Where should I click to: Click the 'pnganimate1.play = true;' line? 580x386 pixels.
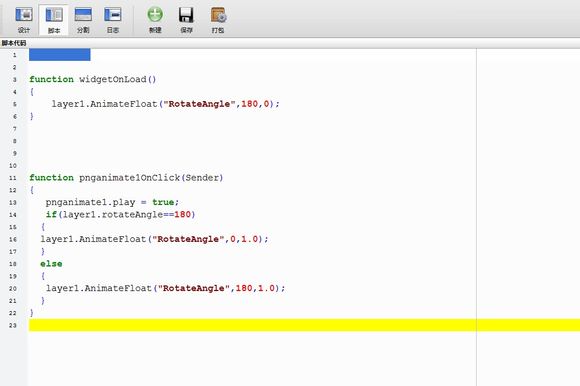click(112, 202)
